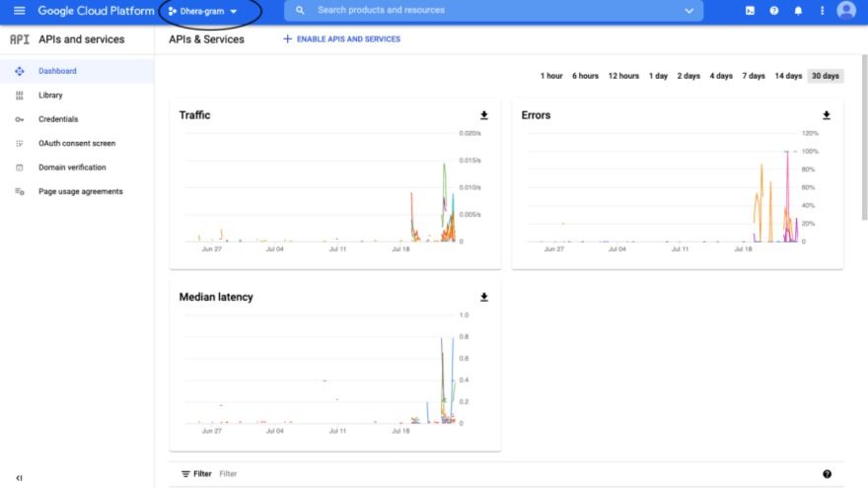
Task: Download the Median latency chart data
Action: (x=484, y=297)
